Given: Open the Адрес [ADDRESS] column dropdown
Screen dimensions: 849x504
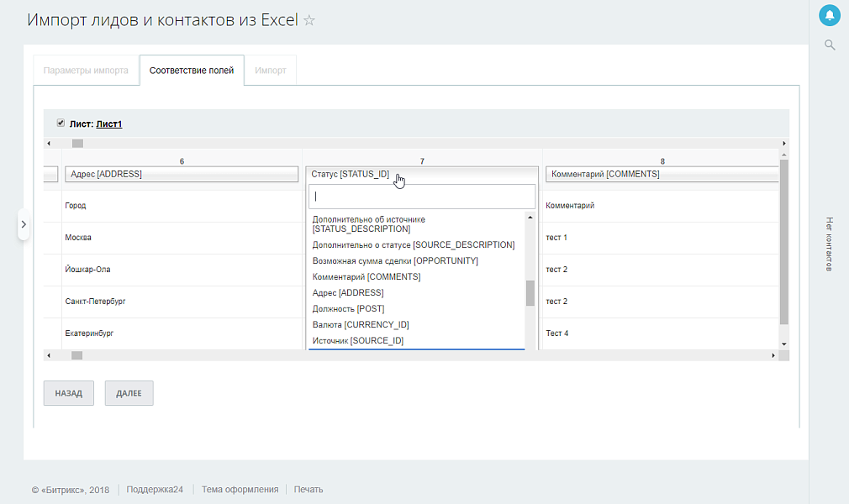Looking at the screenshot, I should click(x=182, y=174).
